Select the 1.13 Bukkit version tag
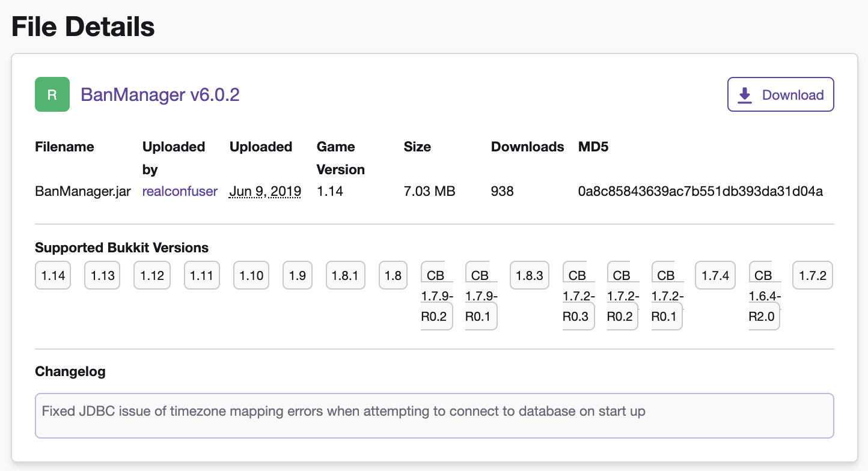This screenshot has height=471, width=868. [x=102, y=276]
